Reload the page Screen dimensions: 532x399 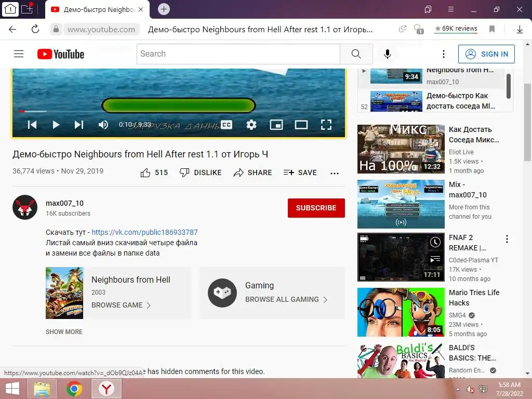[x=35, y=29]
